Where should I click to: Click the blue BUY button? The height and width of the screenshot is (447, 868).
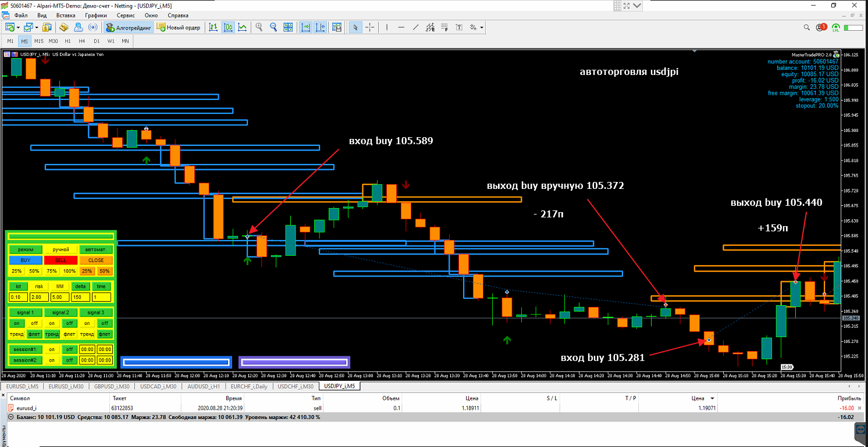pyautogui.click(x=26, y=260)
